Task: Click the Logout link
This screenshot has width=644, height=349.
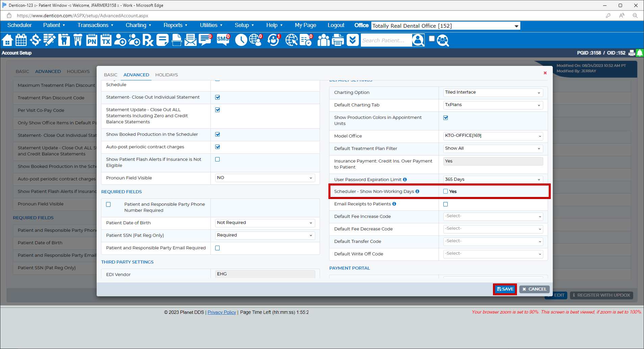Action: pyautogui.click(x=336, y=25)
